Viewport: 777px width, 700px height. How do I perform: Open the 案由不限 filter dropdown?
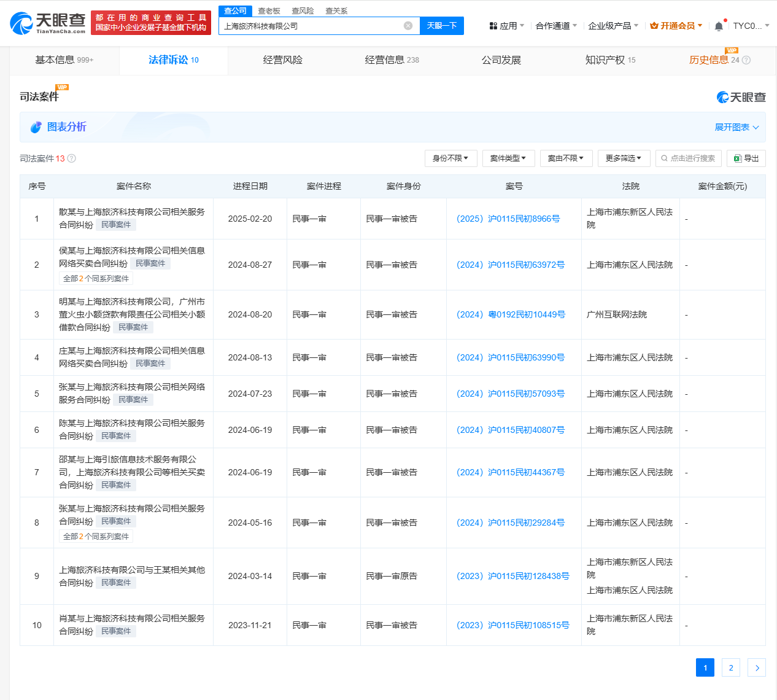point(566,158)
